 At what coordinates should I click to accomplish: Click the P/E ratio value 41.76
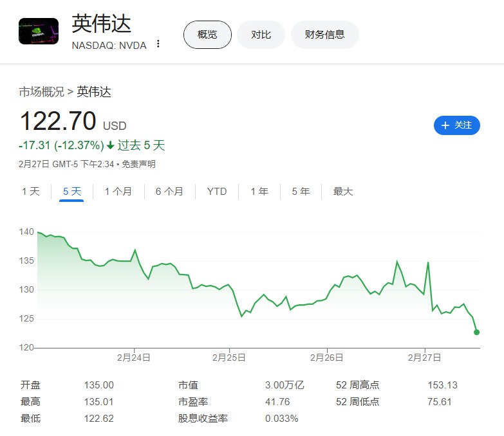pos(277,402)
